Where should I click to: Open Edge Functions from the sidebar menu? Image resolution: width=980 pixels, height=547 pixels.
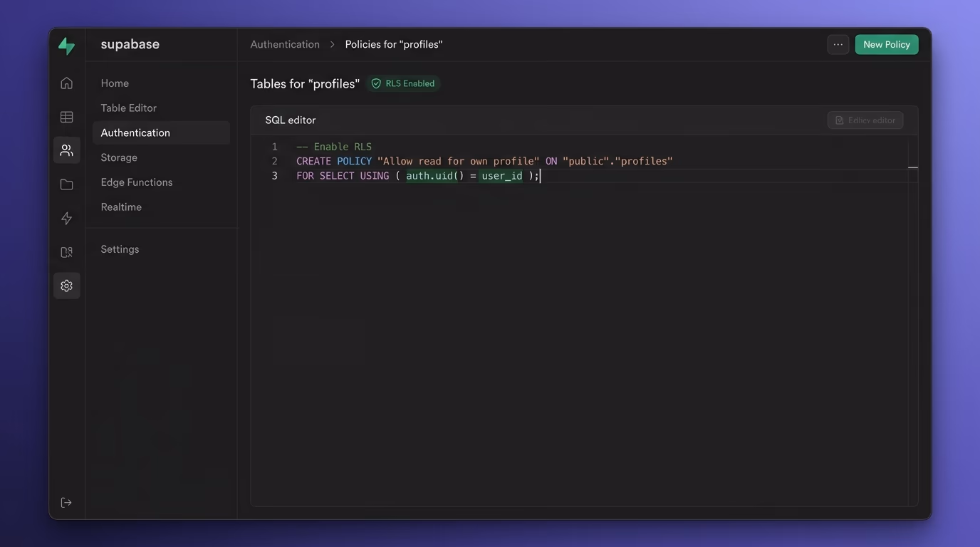tap(136, 182)
